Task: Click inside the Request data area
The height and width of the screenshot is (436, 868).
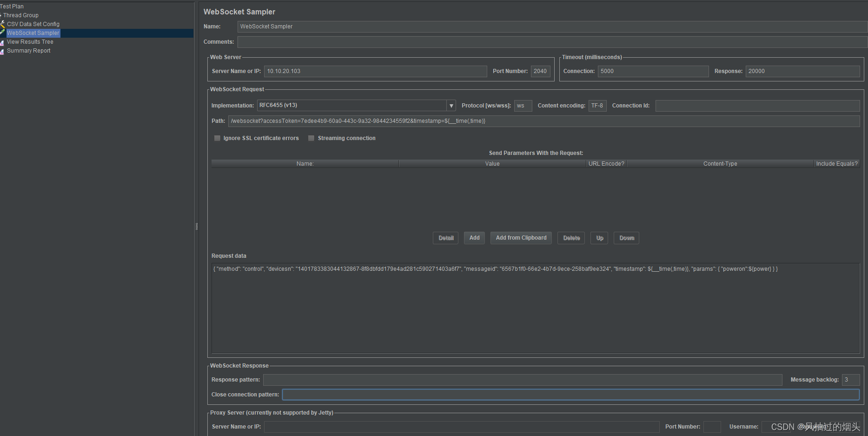Action: 535,307
